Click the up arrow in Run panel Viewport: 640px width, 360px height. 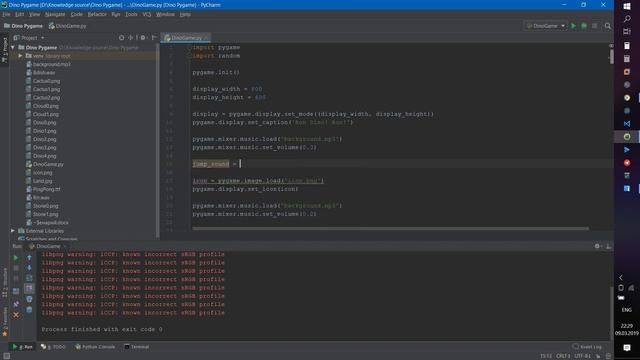point(29,258)
